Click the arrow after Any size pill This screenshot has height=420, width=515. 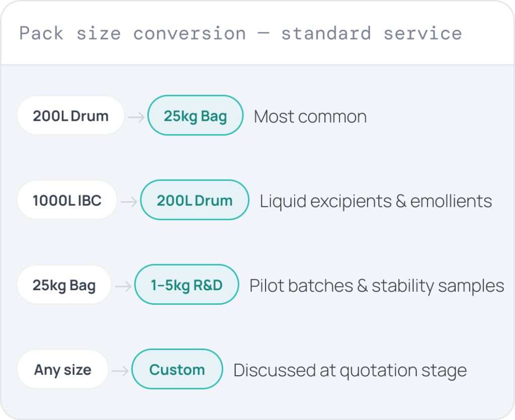click(120, 371)
